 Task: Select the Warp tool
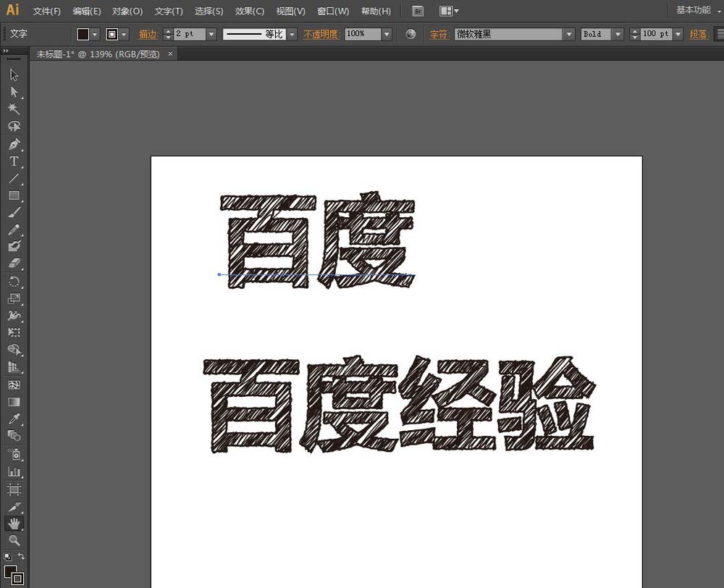coord(14,316)
